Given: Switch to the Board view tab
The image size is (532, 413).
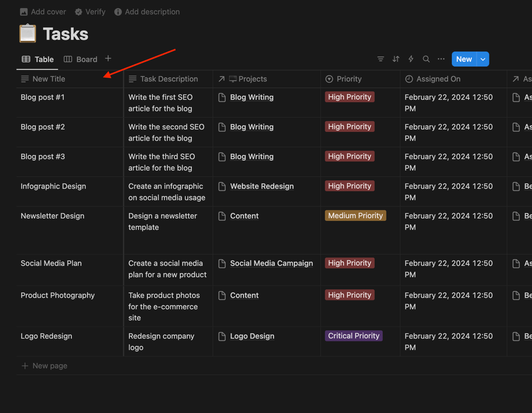Looking at the screenshot, I should pyautogui.click(x=81, y=59).
